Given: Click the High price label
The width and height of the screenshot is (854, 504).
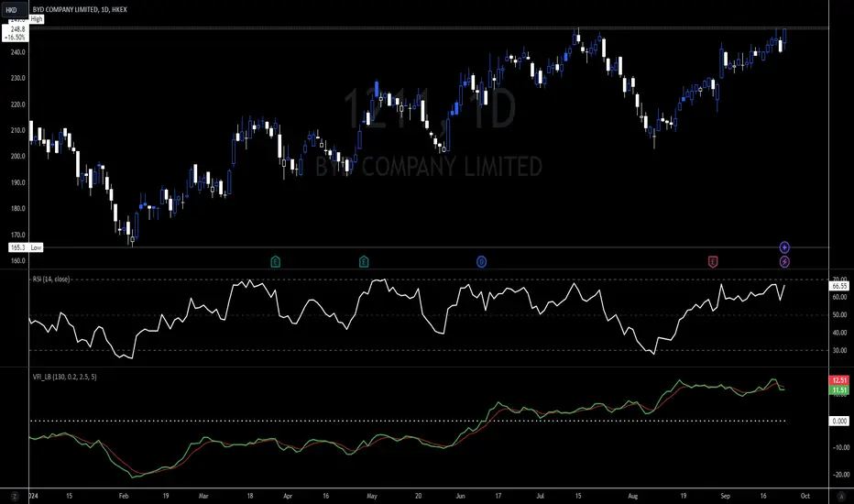Looking at the screenshot, I should click(x=37, y=19).
